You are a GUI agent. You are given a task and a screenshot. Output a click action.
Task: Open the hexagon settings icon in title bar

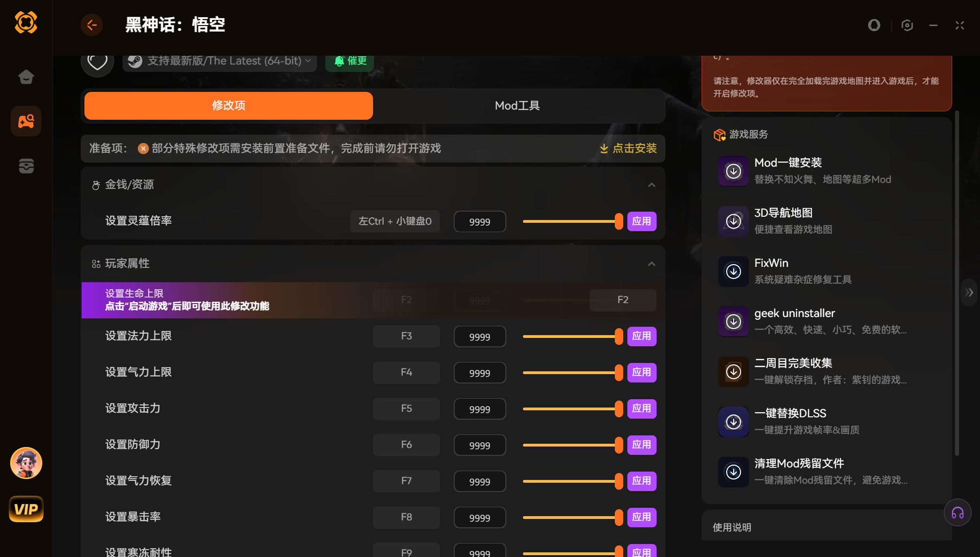tap(907, 25)
